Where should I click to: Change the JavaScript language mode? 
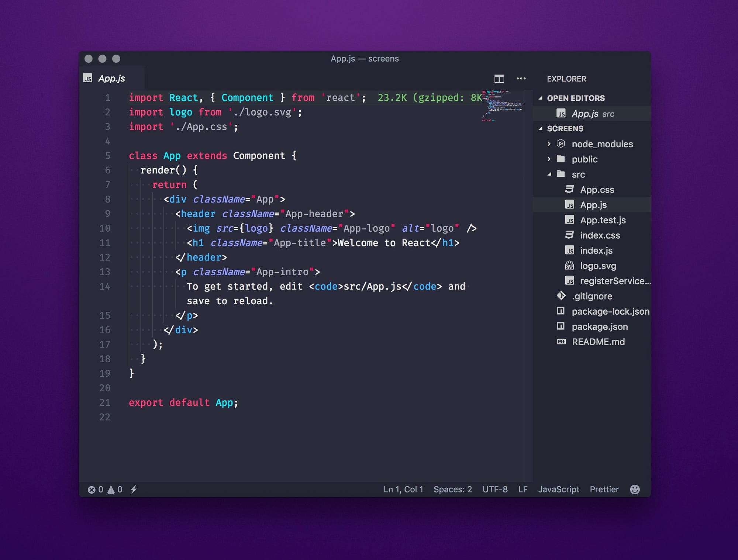click(559, 489)
